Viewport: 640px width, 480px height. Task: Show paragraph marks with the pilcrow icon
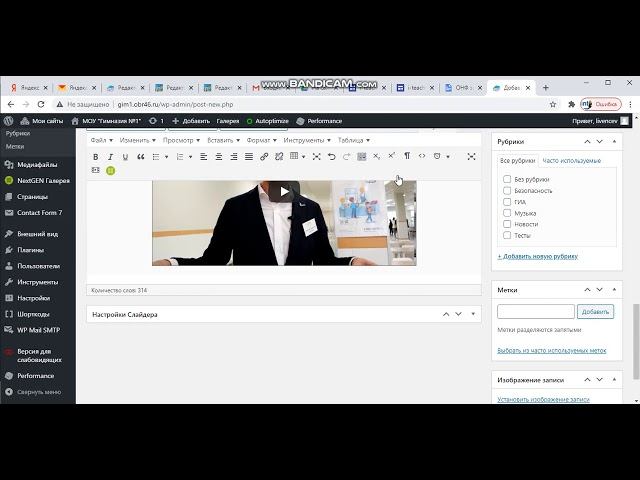407,156
